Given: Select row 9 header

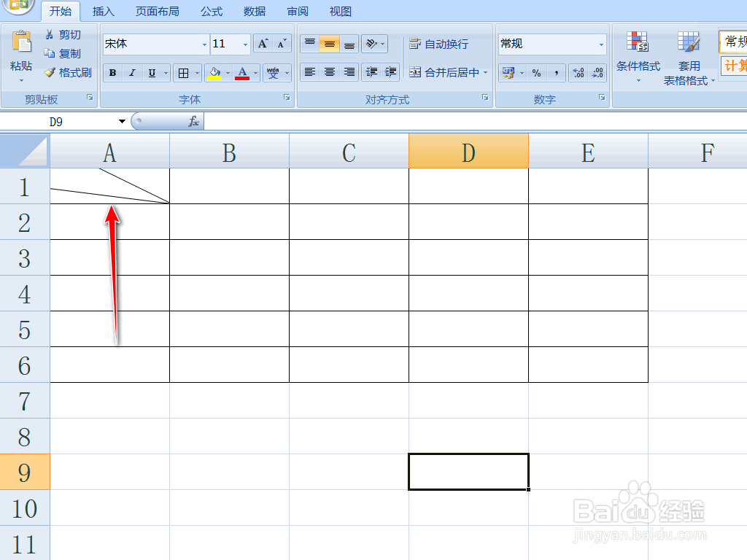Looking at the screenshot, I should (24, 472).
